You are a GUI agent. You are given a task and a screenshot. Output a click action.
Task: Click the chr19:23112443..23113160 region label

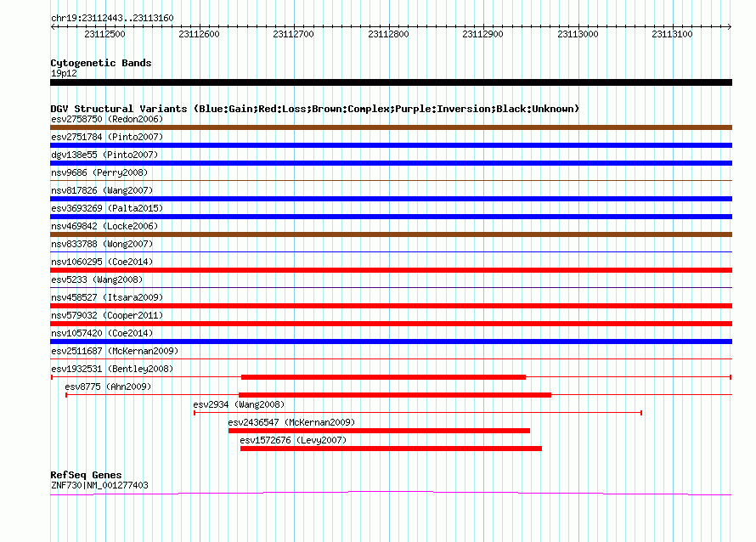[112, 18]
